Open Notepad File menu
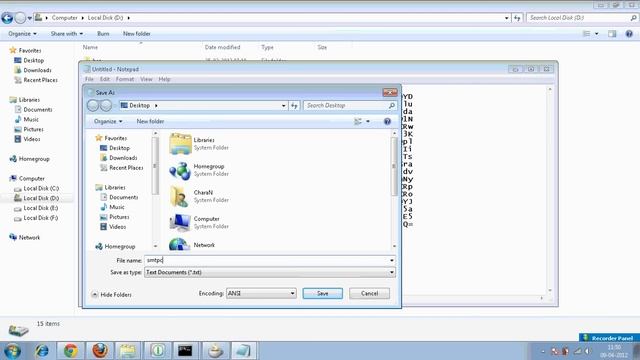 89,79
